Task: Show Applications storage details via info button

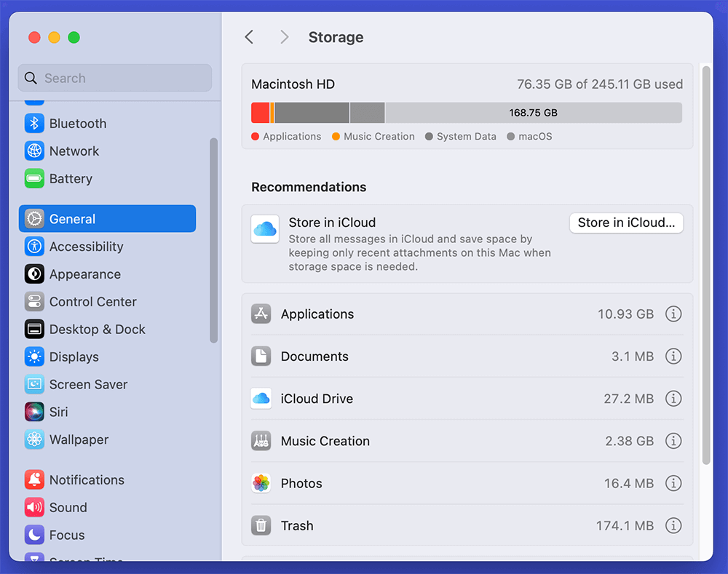Action: 673,314
